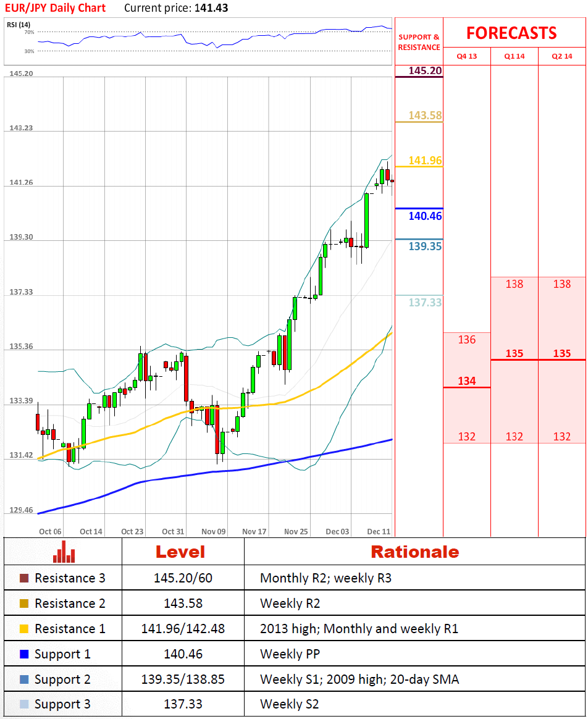This screenshot has height=719, width=588.
Task: Click the Nov 09 date axis label
Action: (213, 531)
